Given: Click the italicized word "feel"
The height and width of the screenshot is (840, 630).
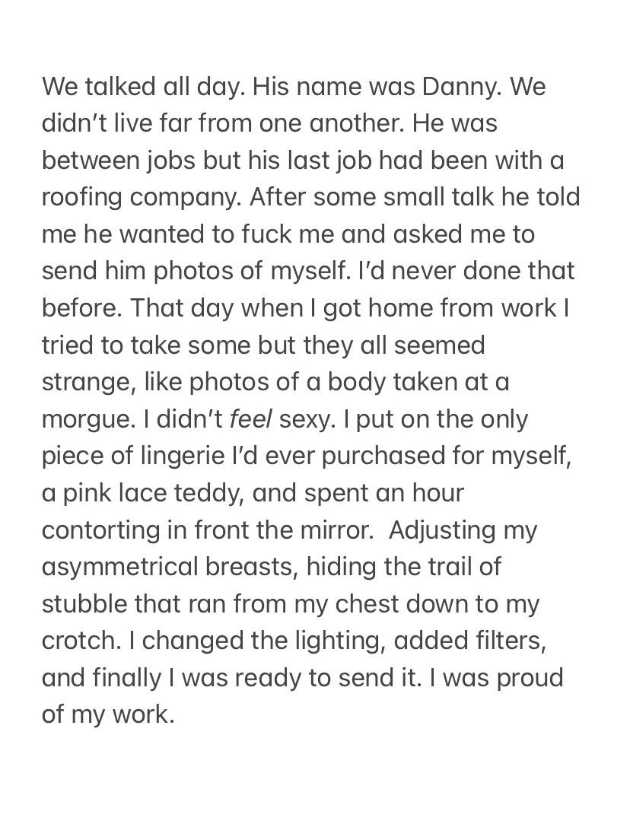Looking at the screenshot, I should click(x=250, y=419).
